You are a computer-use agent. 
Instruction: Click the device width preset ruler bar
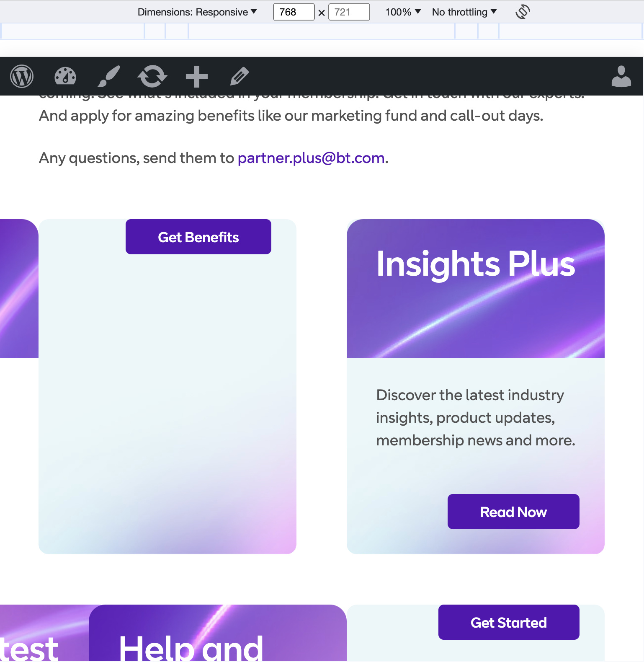(322, 31)
